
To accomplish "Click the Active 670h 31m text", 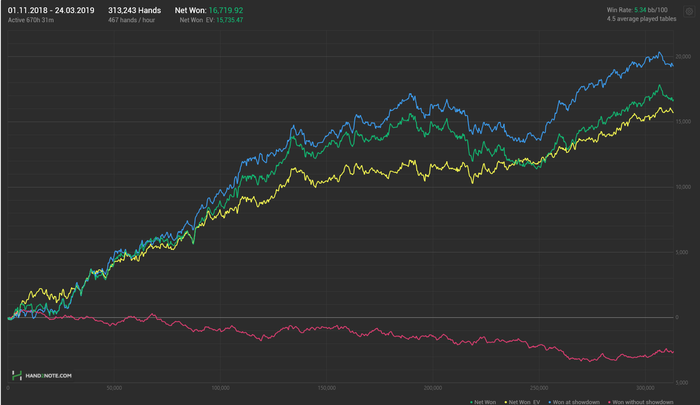I will pyautogui.click(x=31, y=20).
